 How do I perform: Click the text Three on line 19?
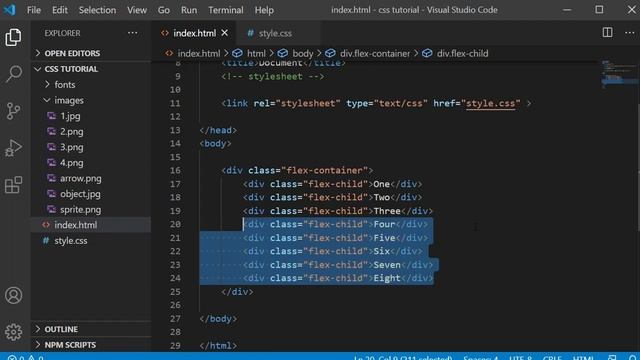[387, 211]
